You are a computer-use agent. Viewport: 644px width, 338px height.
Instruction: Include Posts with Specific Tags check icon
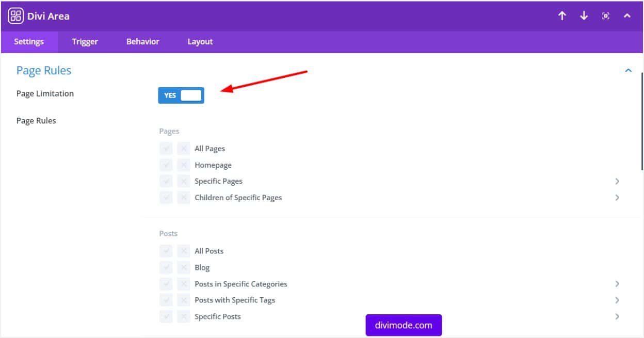[x=166, y=300]
